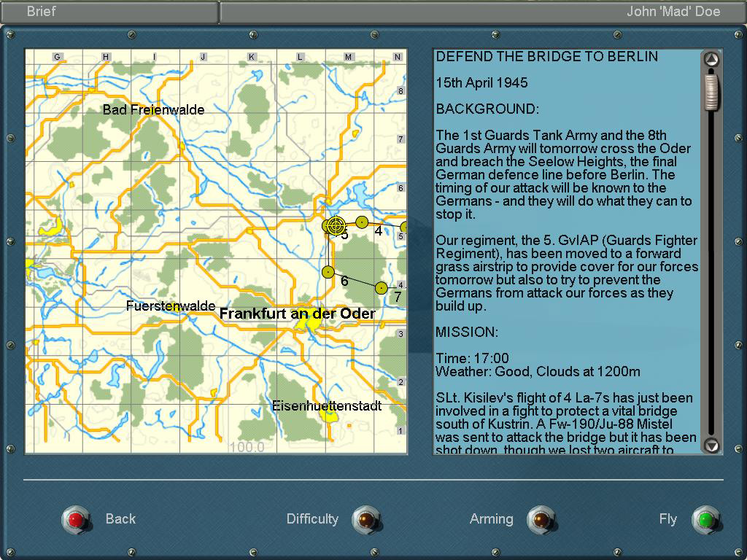Click the briefing scroll down arrow
Image resolution: width=747 pixels, height=560 pixels.
click(x=711, y=446)
